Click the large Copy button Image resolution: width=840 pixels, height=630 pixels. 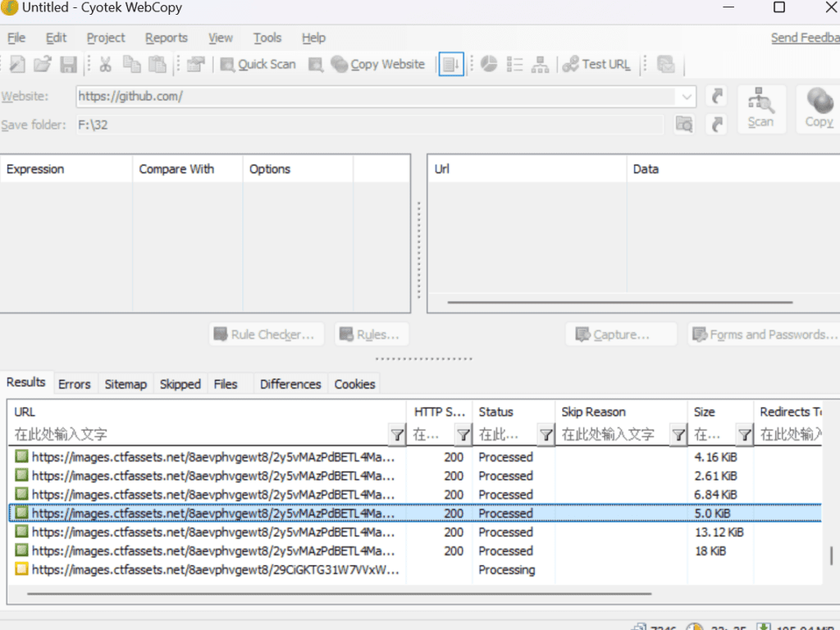click(819, 109)
